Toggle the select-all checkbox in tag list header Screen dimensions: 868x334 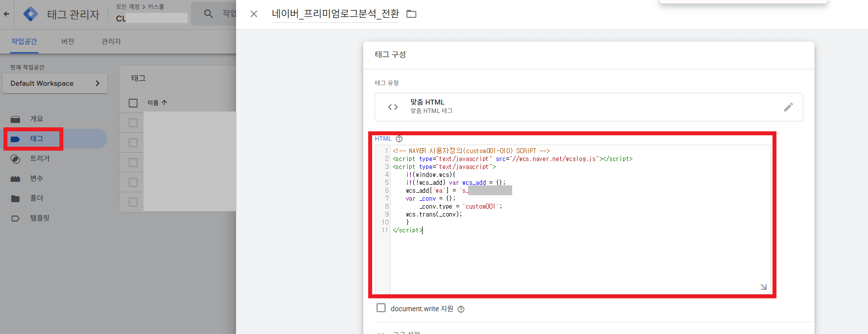tap(133, 103)
